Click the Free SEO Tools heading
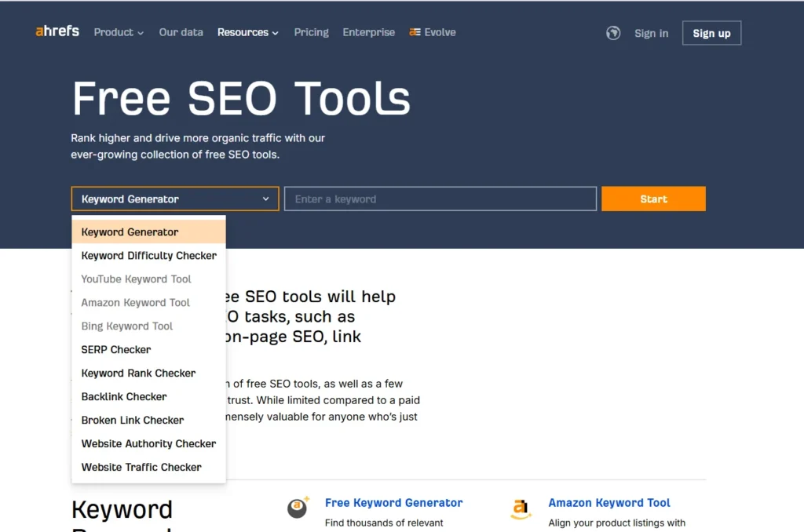Viewport: 804px width, 532px height. 241,98
